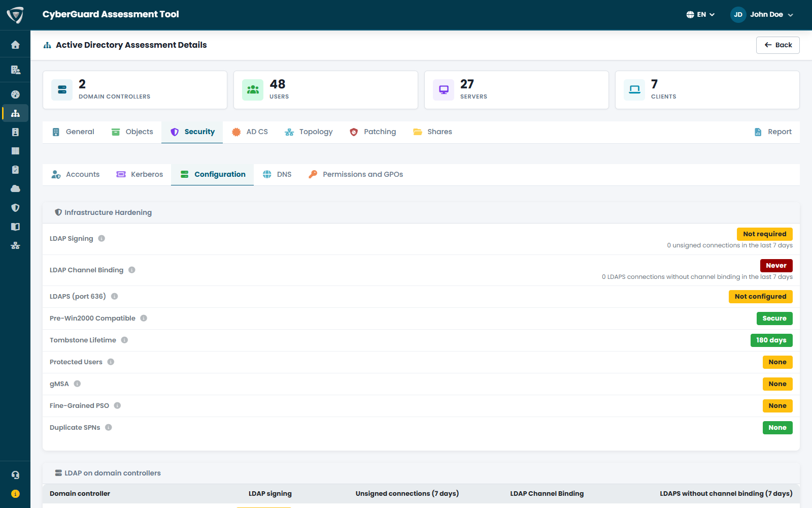The width and height of the screenshot is (812, 508).
Task: Click the Domain Controllers count card
Action: pos(135,90)
